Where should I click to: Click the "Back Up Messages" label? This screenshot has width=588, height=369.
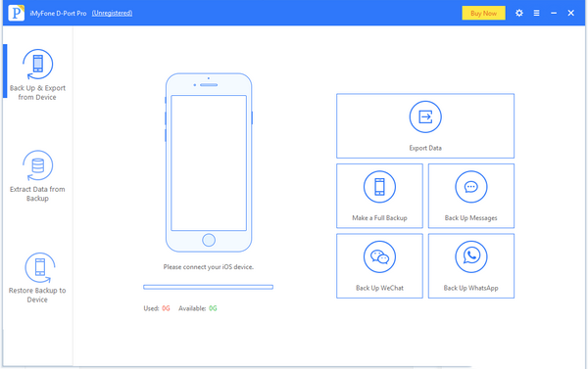pos(471,218)
